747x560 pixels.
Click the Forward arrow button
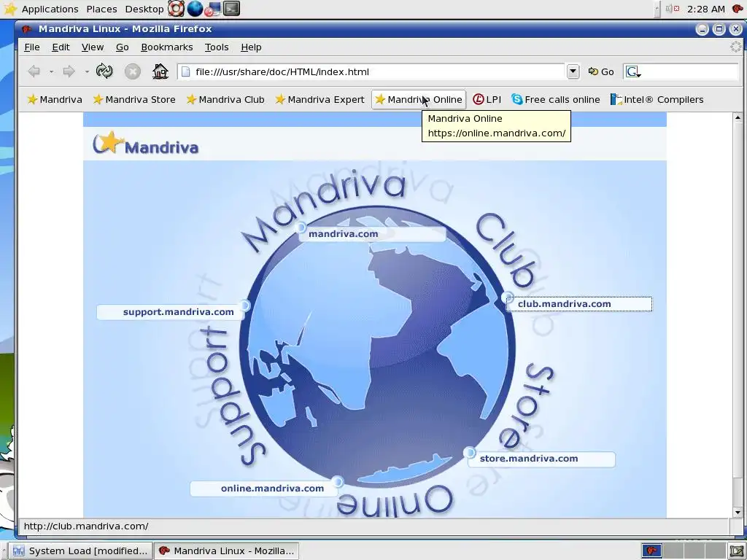[x=69, y=71]
